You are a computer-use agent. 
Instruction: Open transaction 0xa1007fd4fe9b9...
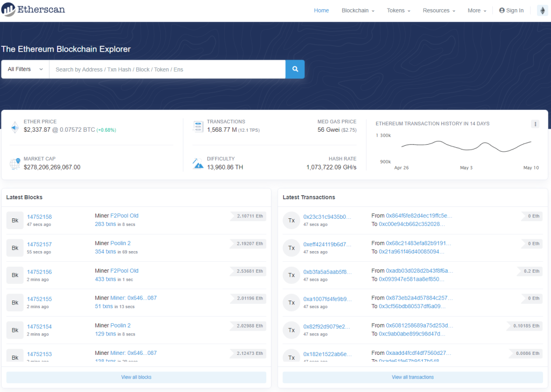pyautogui.click(x=328, y=300)
